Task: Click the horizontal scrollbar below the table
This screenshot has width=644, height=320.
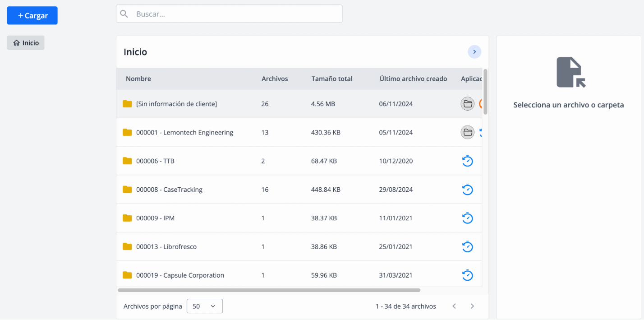Action: (x=269, y=290)
